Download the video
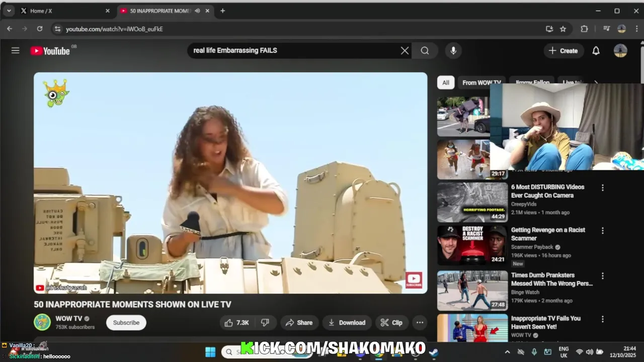644x362 pixels. pos(347,323)
